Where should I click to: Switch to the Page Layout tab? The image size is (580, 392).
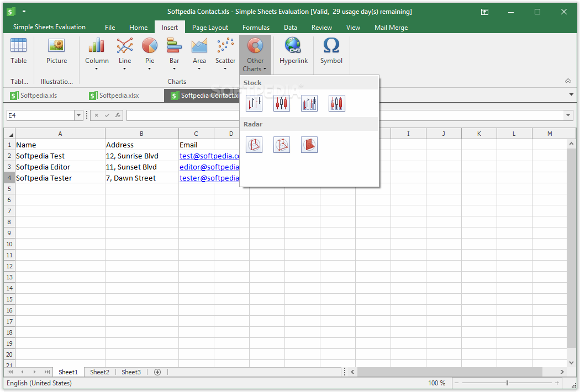tap(210, 28)
